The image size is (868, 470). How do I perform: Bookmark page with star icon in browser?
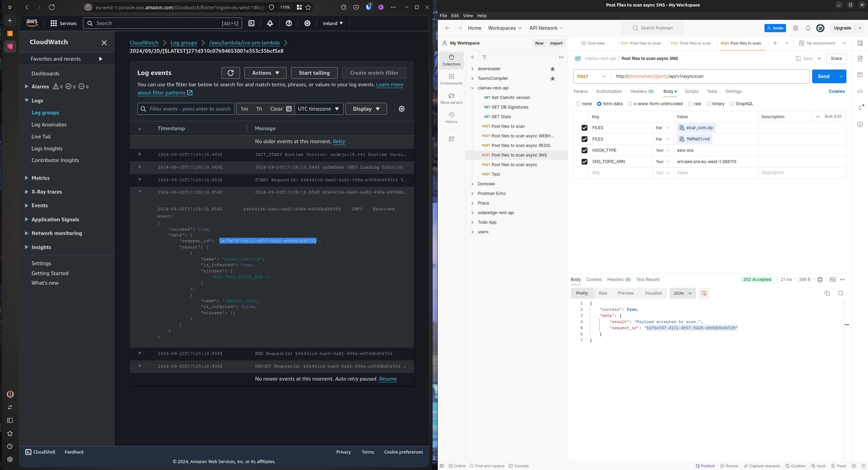point(308,7)
